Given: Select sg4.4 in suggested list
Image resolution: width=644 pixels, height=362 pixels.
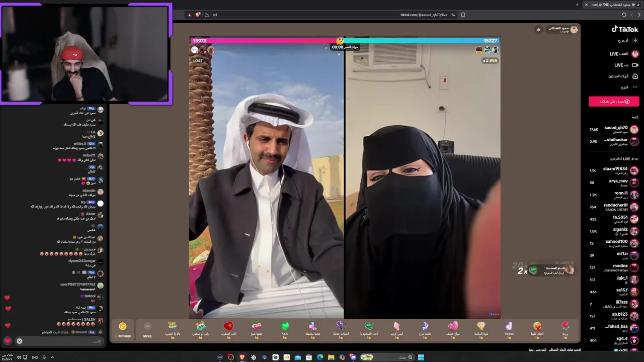Looking at the screenshot, I should click(614, 340).
